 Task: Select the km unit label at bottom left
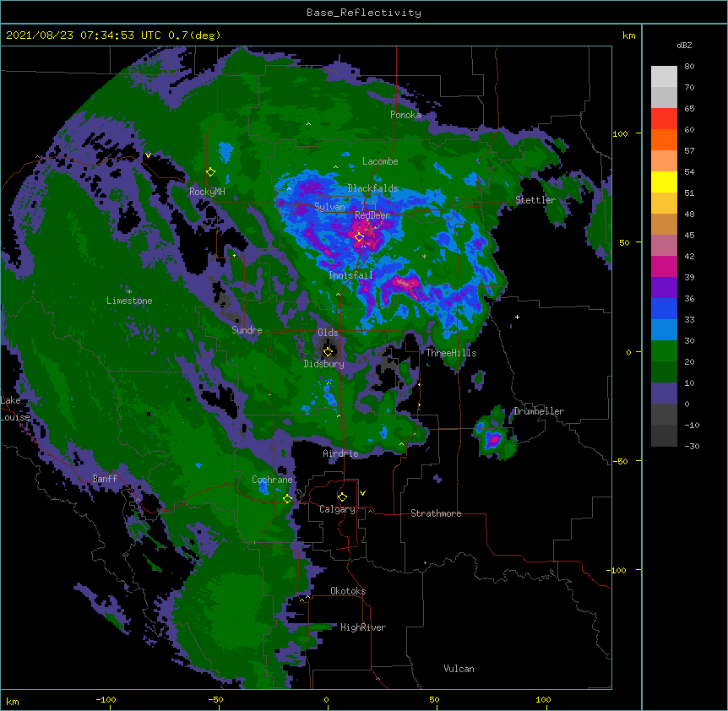click(13, 702)
